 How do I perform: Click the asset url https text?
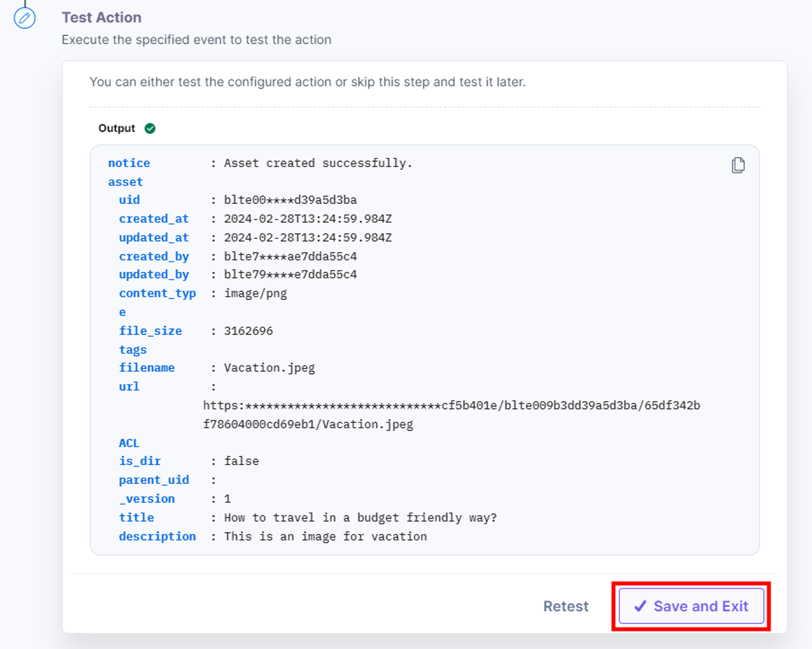pos(452,415)
